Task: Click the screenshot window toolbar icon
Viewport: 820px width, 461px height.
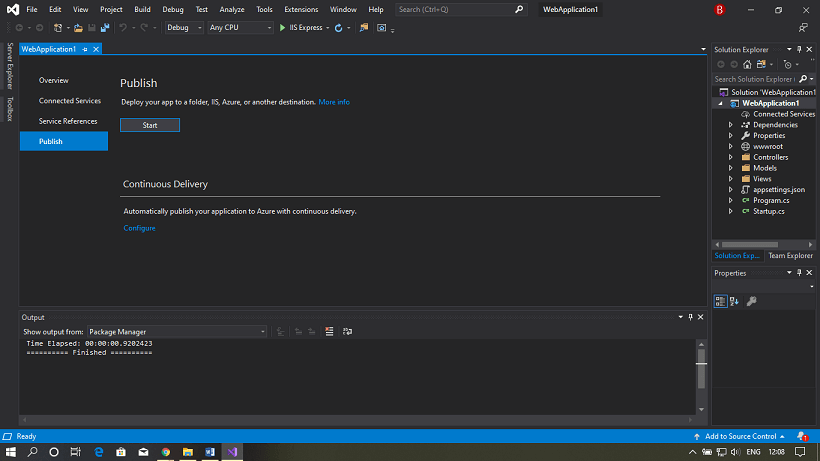Action: pyautogui.click(x=382, y=28)
